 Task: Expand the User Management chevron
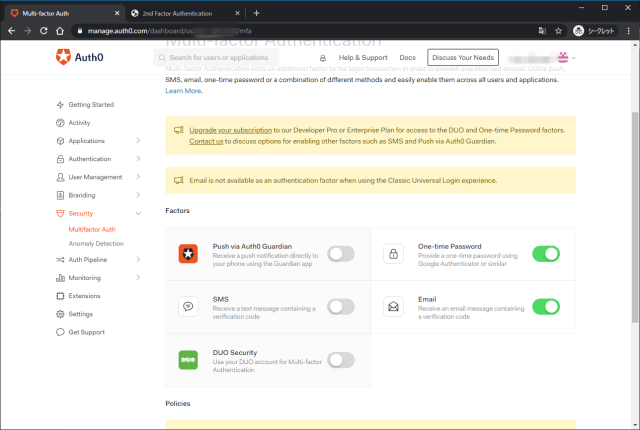pyautogui.click(x=138, y=177)
